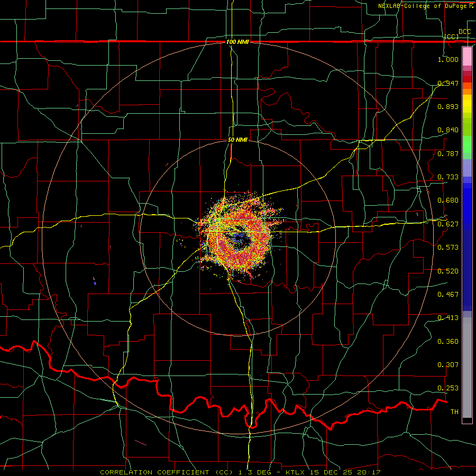Click the KTLX radar site identifier
The height and width of the screenshot is (476, 476).
(296, 472)
